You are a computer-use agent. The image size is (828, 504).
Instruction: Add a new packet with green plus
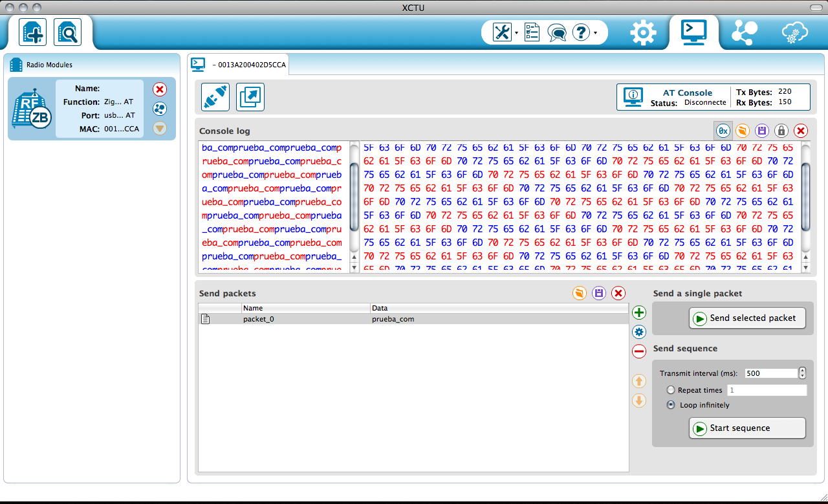tap(639, 313)
